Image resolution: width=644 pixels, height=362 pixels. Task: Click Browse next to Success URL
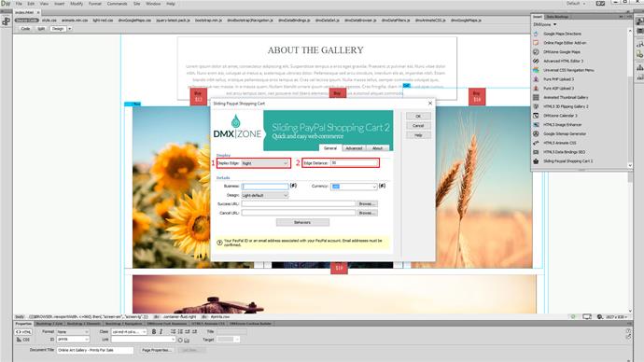367,203
